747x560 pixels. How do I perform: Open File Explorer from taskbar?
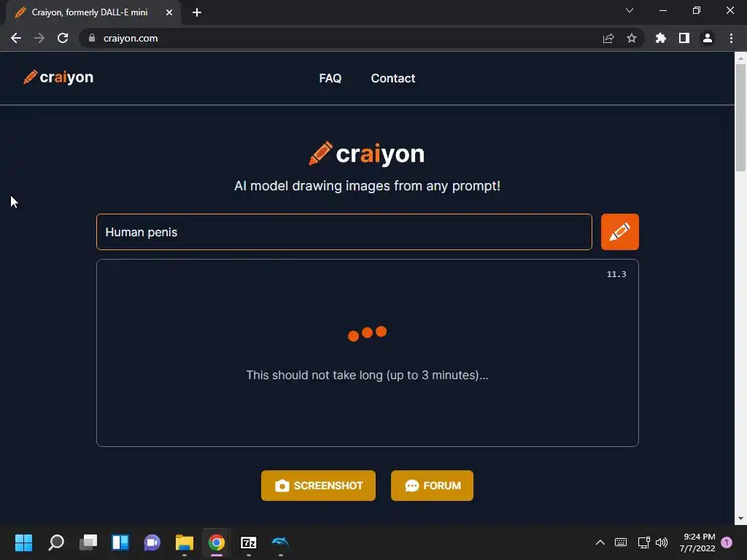(x=185, y=542)
